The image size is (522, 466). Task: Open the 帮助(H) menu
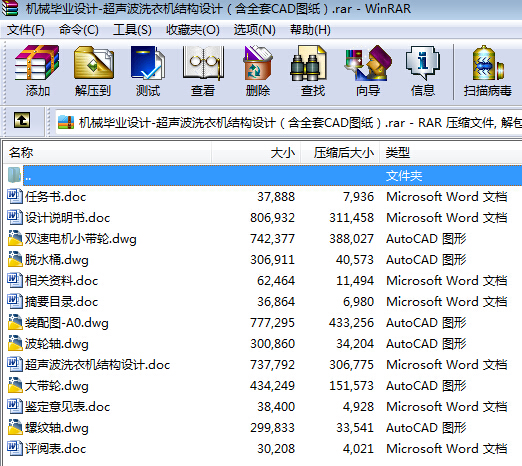(x=310, y=30)
